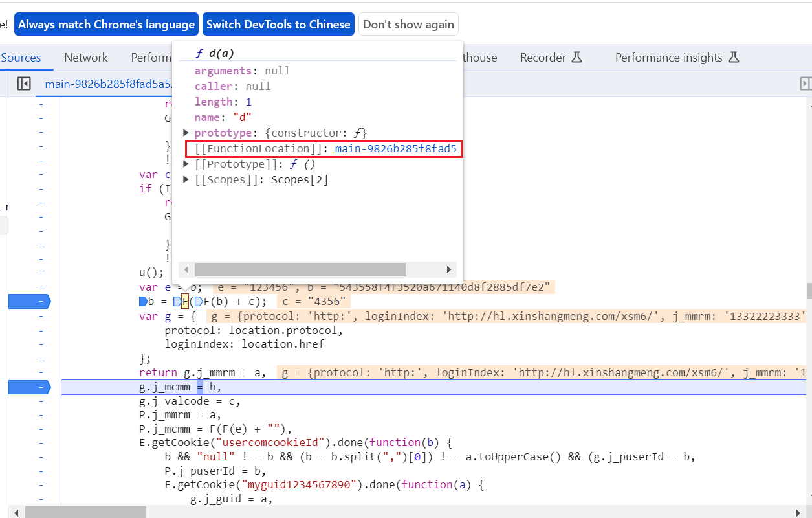
Task: Click 'arguments: null' in the popup
Action: (242, 71)
